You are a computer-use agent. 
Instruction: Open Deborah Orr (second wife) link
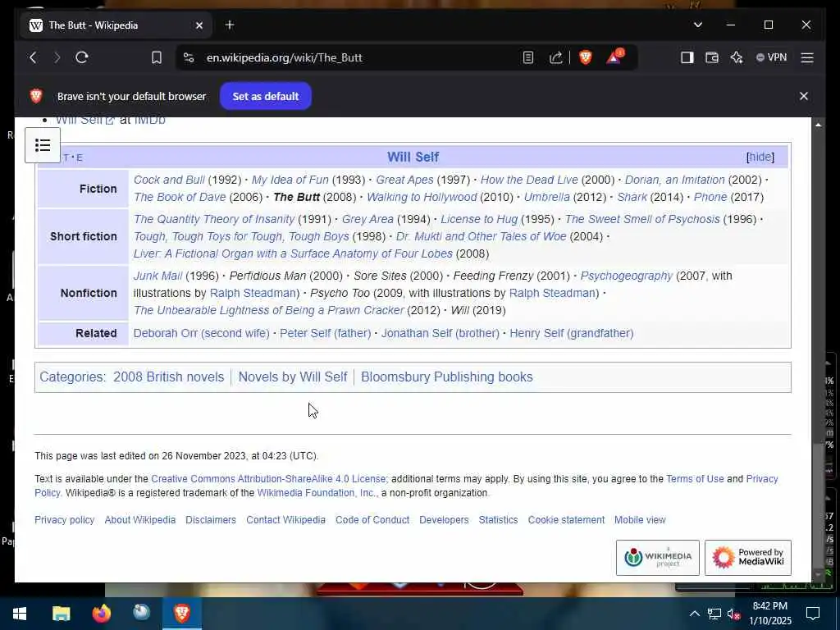[202, 333]
